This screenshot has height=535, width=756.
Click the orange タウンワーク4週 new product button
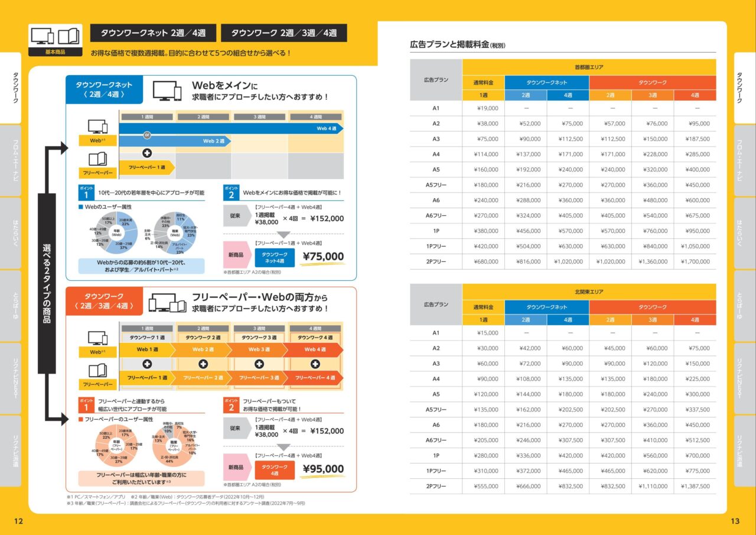tap(274, 469)
